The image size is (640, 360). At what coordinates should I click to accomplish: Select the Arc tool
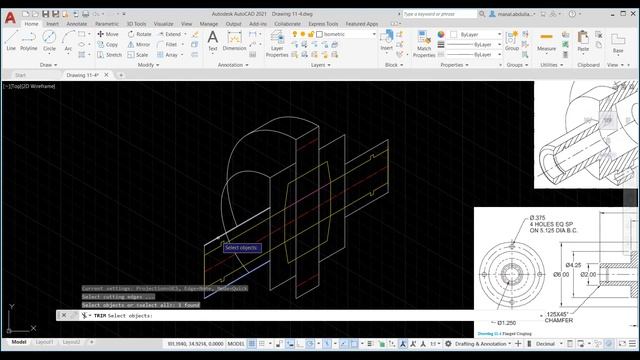[x=68, y=40]
